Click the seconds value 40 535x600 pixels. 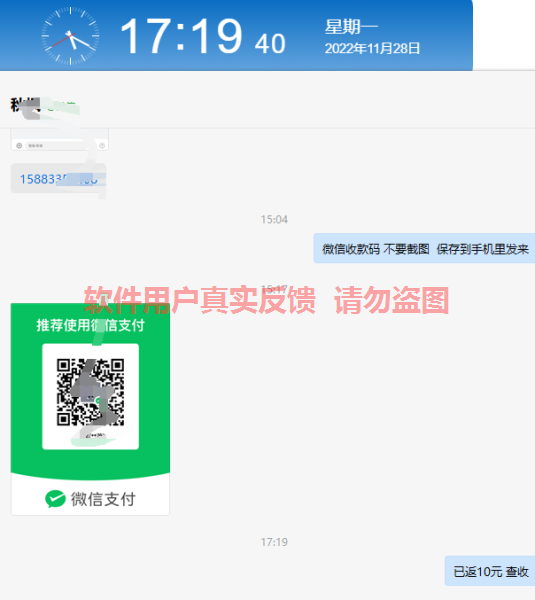(270, 43)
